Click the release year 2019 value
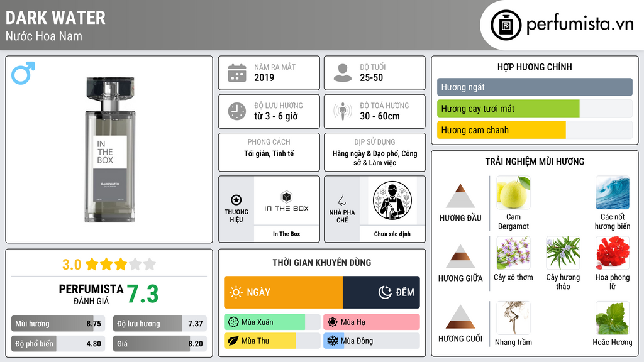Viewport: 644px width, 362px height. (264, 77)
